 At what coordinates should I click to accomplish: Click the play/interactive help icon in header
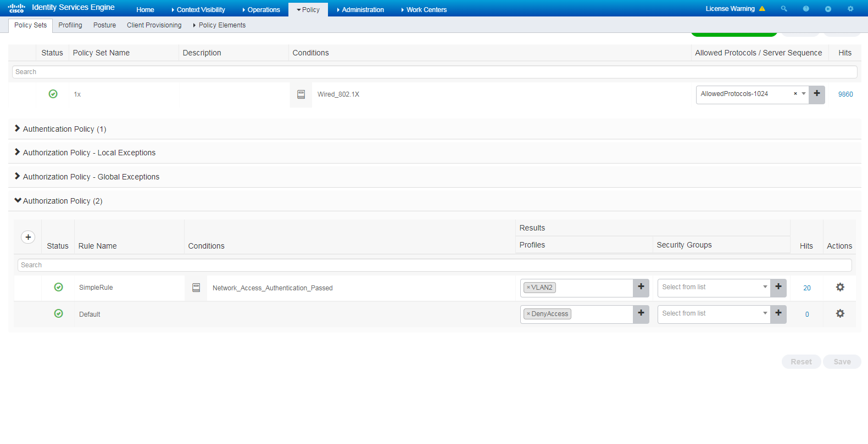(x=828, y=9)
